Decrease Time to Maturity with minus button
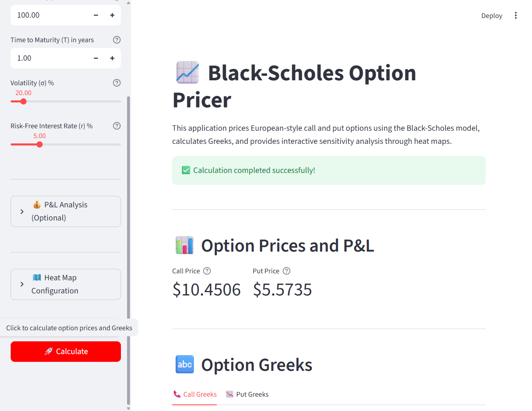 tap(96, 58)
